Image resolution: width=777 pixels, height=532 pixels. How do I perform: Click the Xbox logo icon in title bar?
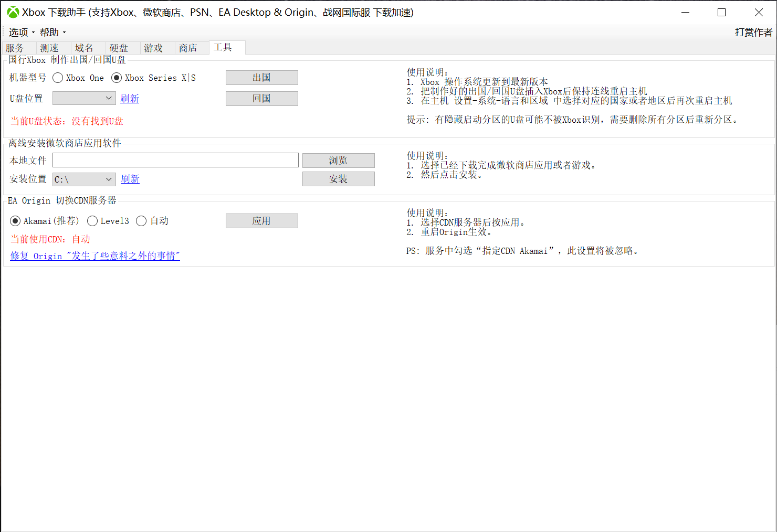click(13, 12)
